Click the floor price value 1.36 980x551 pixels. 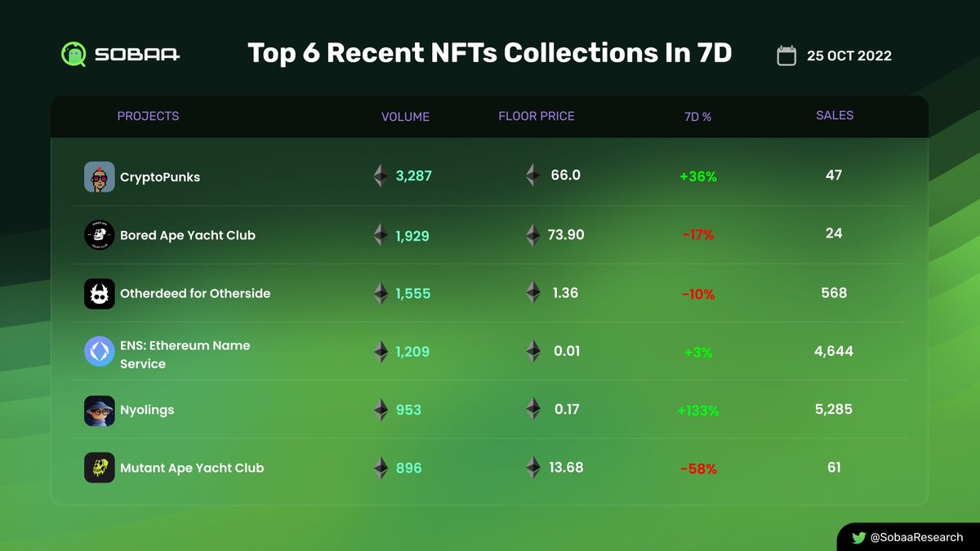565,292
